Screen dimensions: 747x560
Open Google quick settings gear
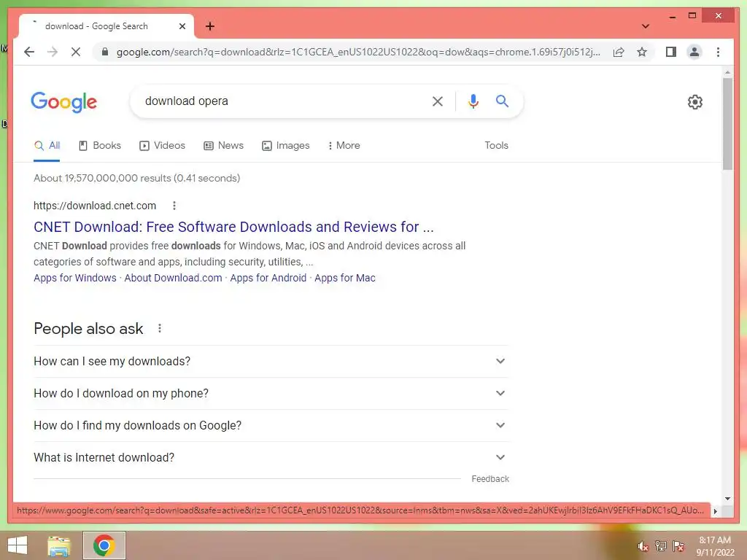695,102
